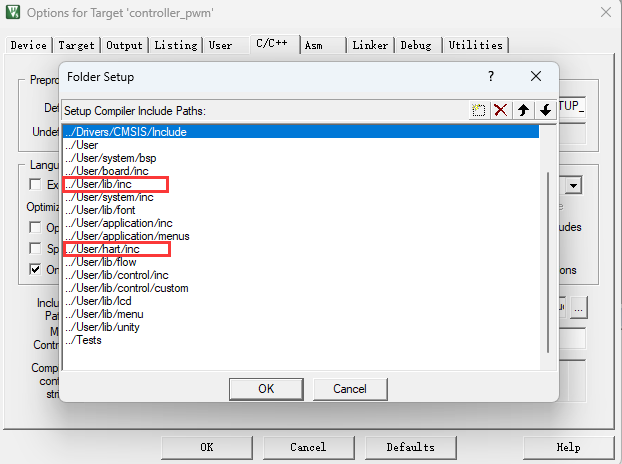Click OK in Folder Setup dialog

(x=266, y=388)
